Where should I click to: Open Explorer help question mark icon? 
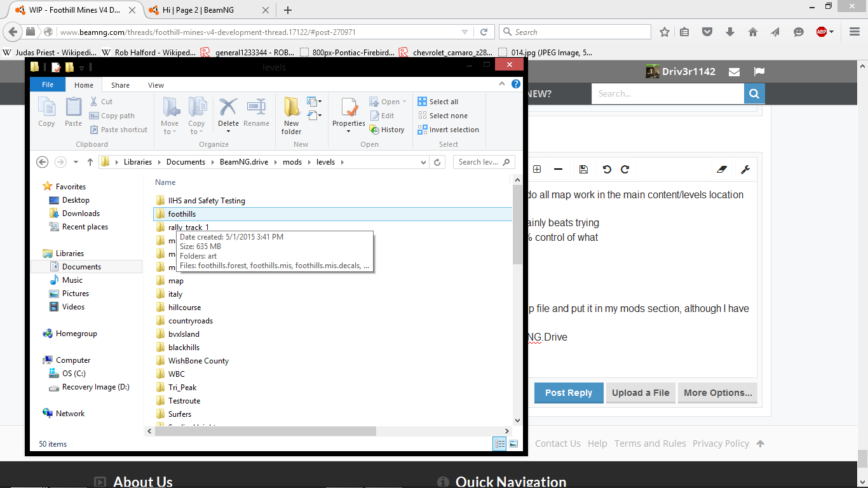tap(516, 84)
